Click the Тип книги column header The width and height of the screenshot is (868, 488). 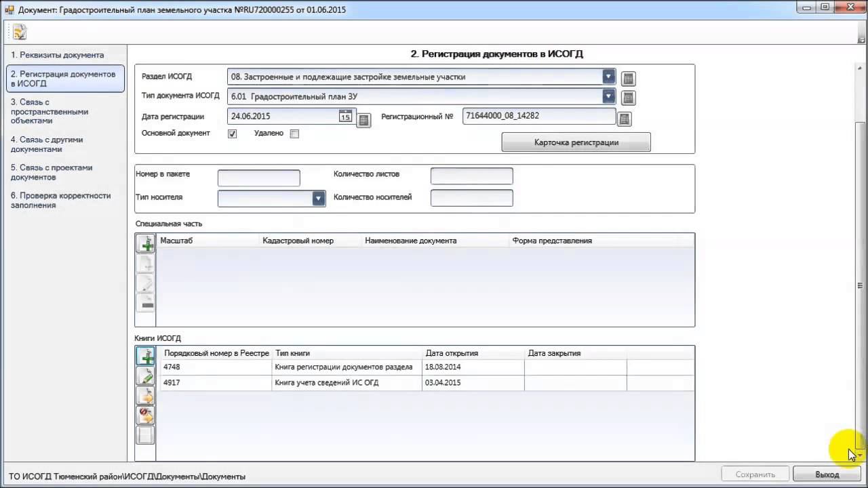click(x=292, y=353)
